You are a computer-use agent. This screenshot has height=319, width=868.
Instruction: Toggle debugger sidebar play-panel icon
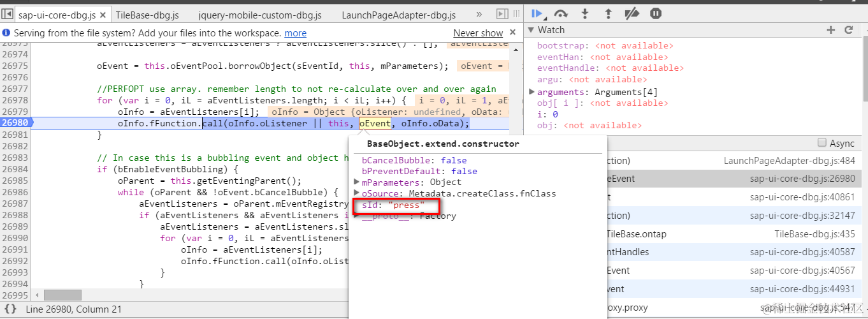(x=502, y=13)
